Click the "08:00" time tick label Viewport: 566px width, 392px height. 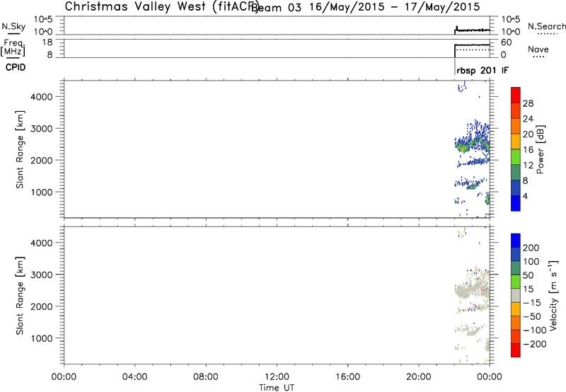(x=205, y=377)
